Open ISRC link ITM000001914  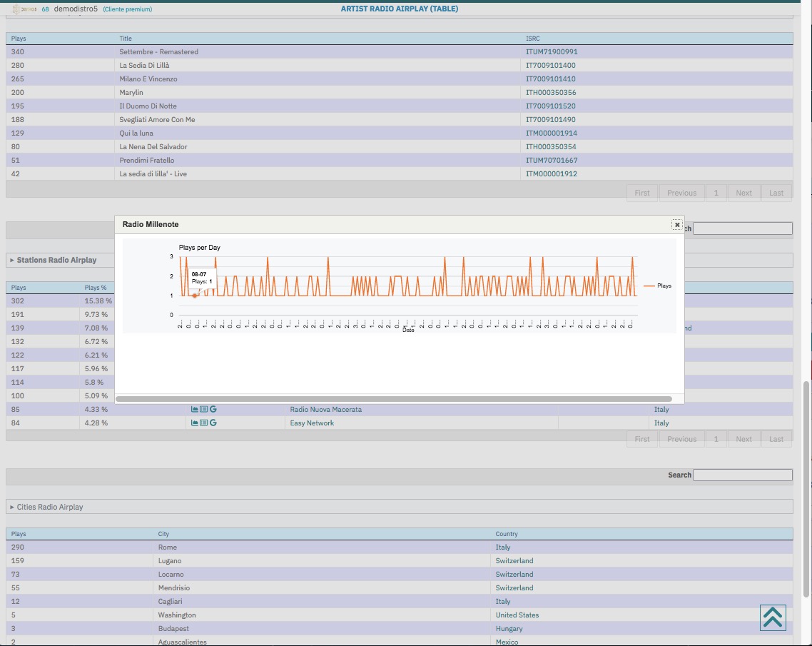(552, 133)
